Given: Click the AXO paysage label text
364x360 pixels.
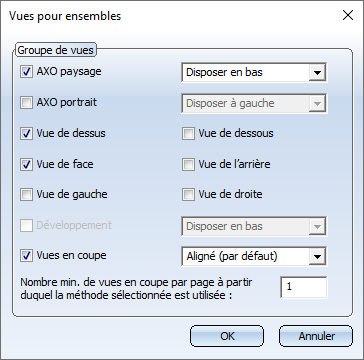Looking at the screenshot, I should pyautogui.click(x=69, y=72).
